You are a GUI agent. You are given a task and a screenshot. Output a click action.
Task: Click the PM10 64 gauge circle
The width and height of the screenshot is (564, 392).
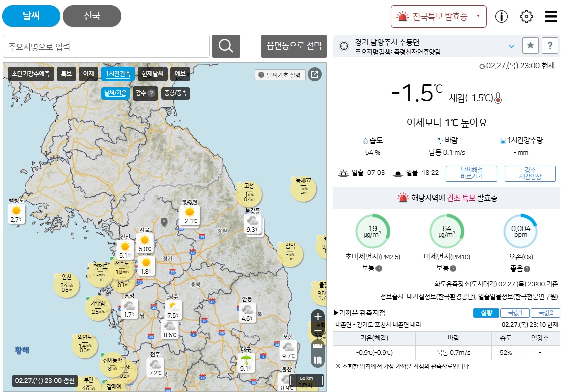coord(447,231)
